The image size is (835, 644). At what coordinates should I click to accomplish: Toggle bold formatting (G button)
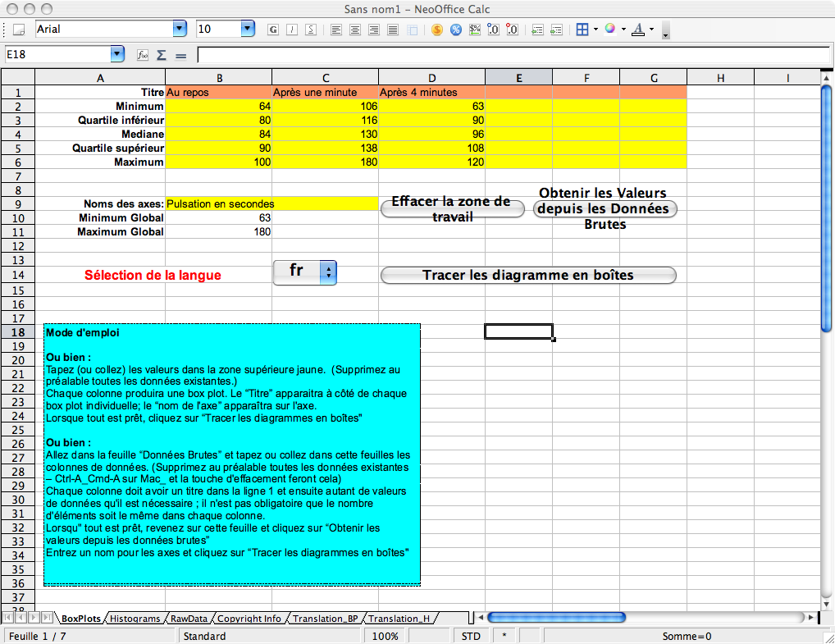pyautogui.click(x=273, y=30)
